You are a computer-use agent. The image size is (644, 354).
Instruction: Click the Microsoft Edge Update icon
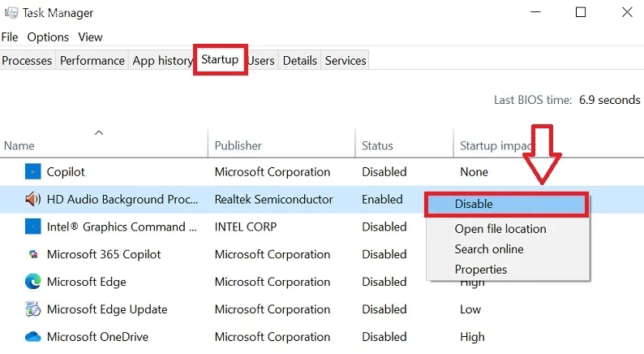tap(32, 309)
